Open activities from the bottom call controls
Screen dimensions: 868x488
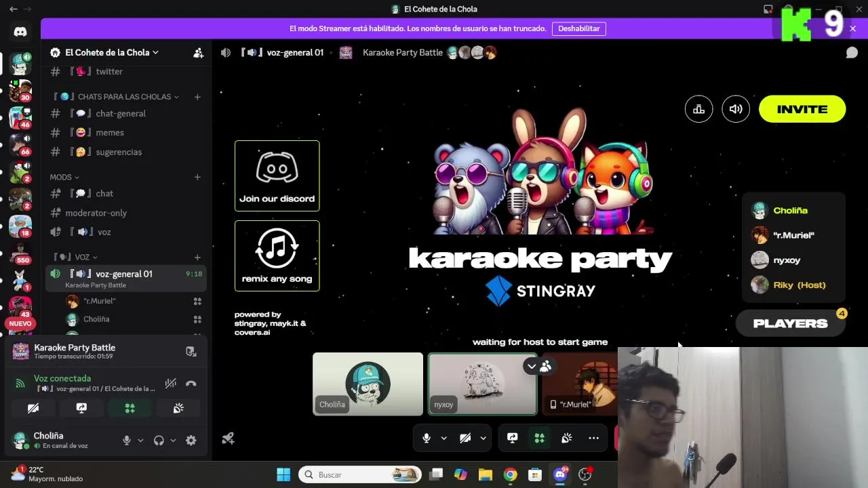pyautogui.click(x=540, y=438)
